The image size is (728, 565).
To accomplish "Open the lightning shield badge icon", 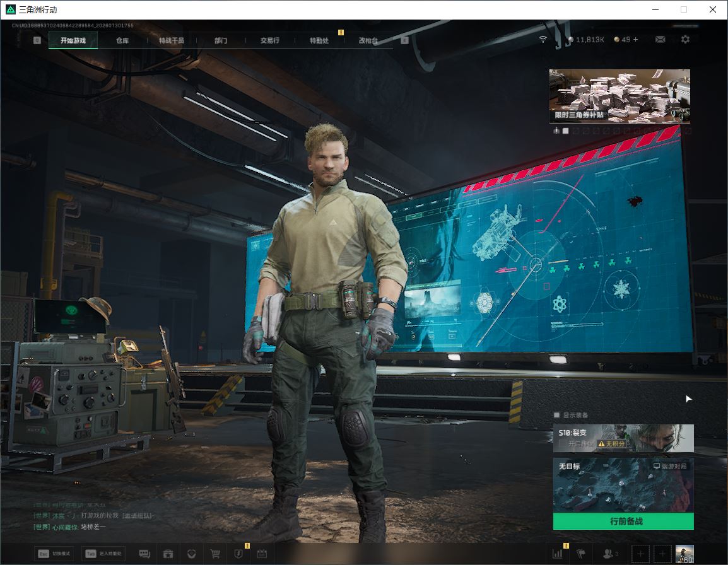I will pos(238,554).
